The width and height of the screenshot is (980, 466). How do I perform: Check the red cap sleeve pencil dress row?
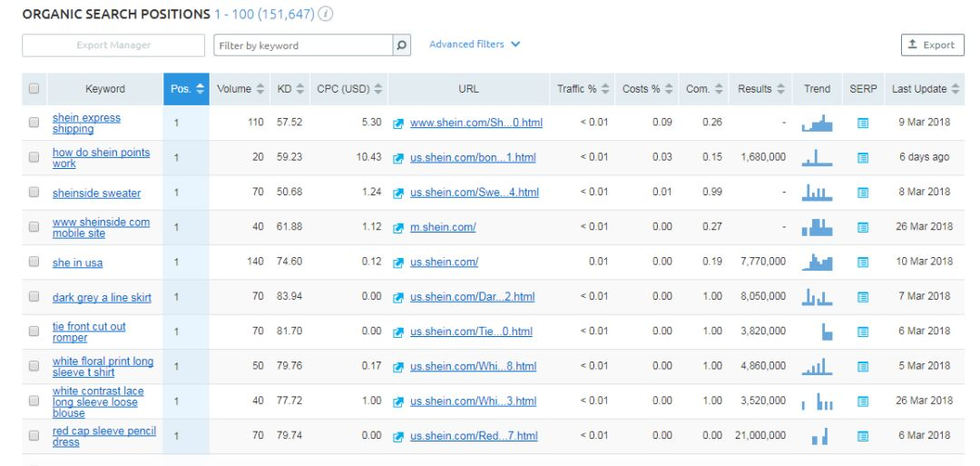coord(34,435)
